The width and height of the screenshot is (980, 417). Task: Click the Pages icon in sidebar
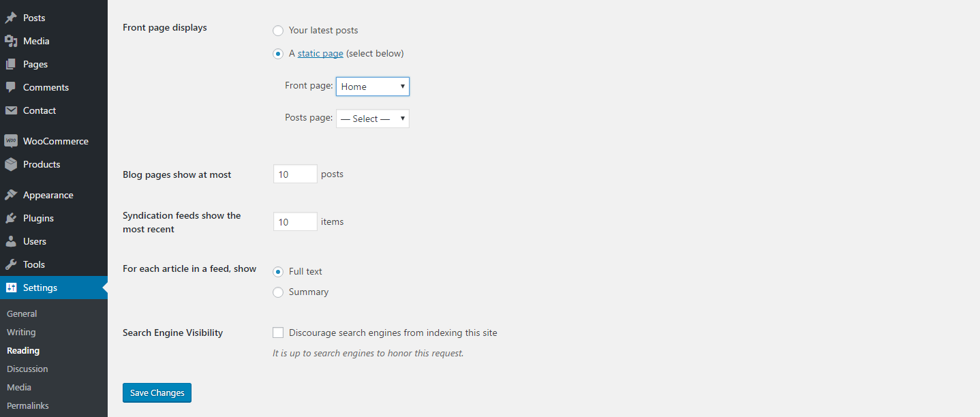[x=11, y=64]
